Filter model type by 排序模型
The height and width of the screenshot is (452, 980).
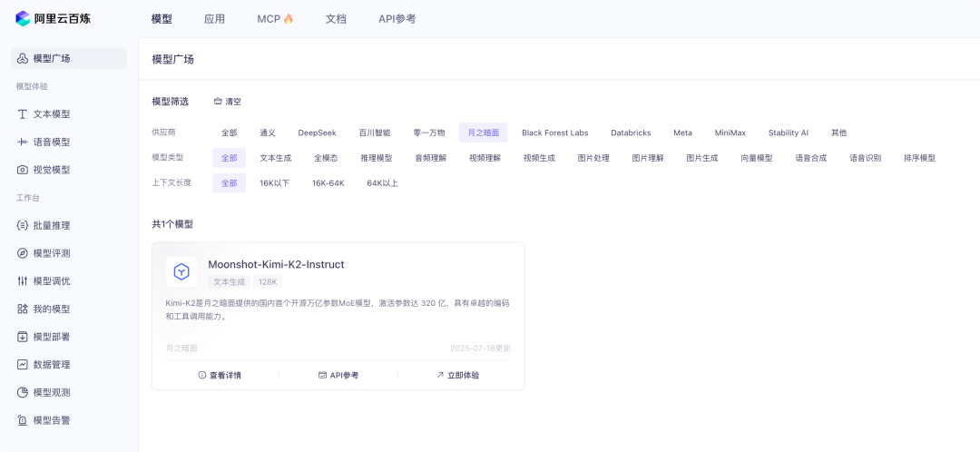pyautogui.click(x=920, y=158)
